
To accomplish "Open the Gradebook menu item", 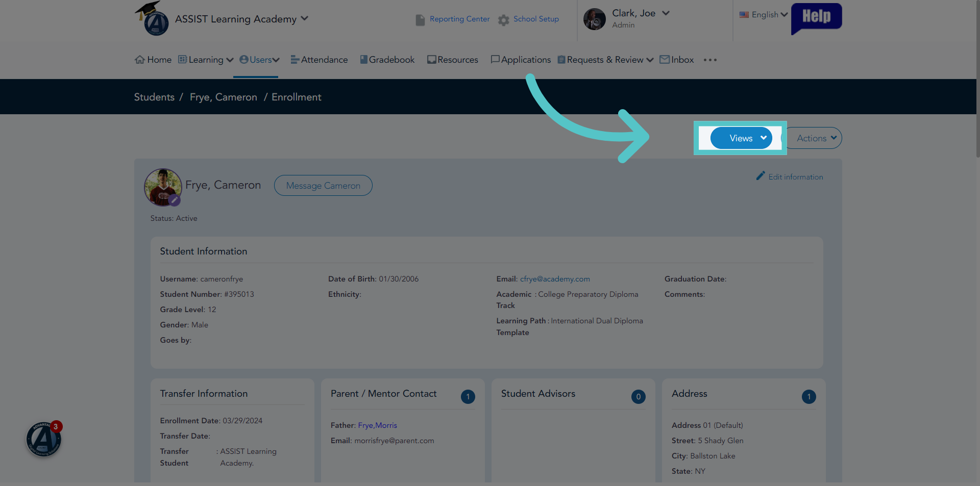I will click(x=387, y=60).
